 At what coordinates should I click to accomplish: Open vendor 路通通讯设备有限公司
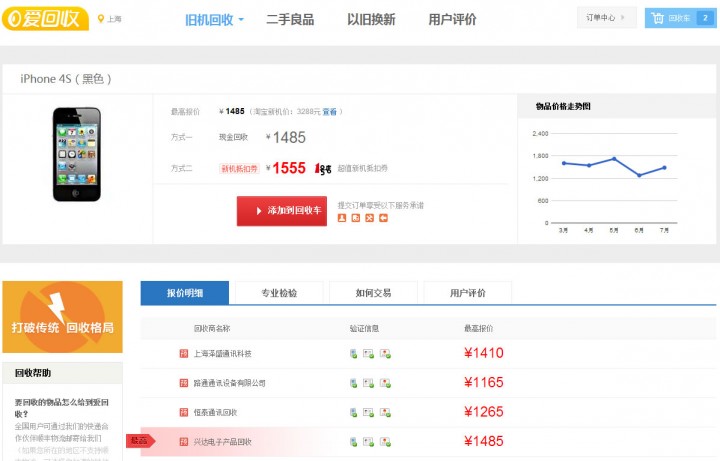pyautogui.click(x=230, y=383)
